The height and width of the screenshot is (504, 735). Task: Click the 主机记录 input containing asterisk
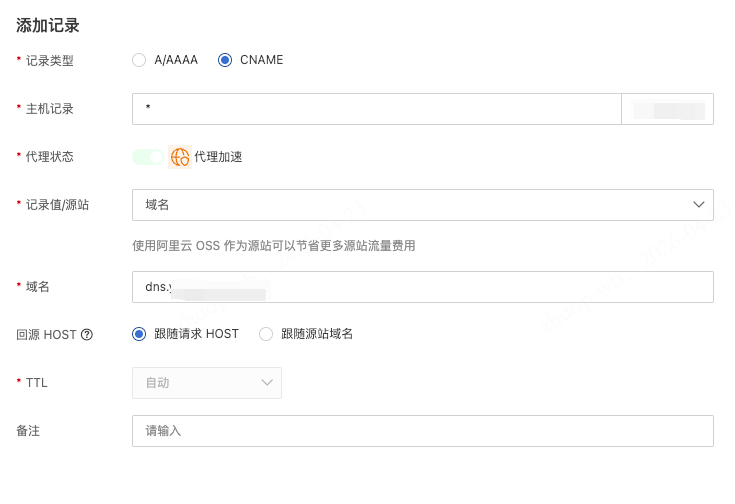(376, 109)
